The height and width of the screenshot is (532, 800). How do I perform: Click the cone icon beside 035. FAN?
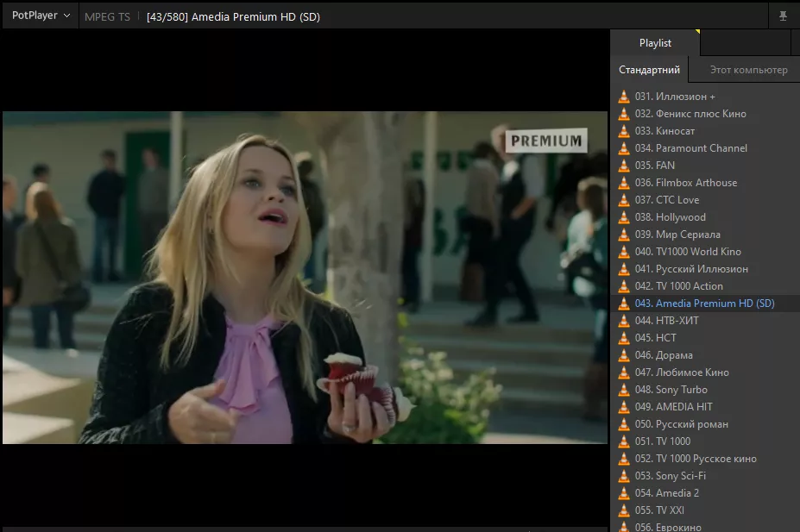point(623,166)
